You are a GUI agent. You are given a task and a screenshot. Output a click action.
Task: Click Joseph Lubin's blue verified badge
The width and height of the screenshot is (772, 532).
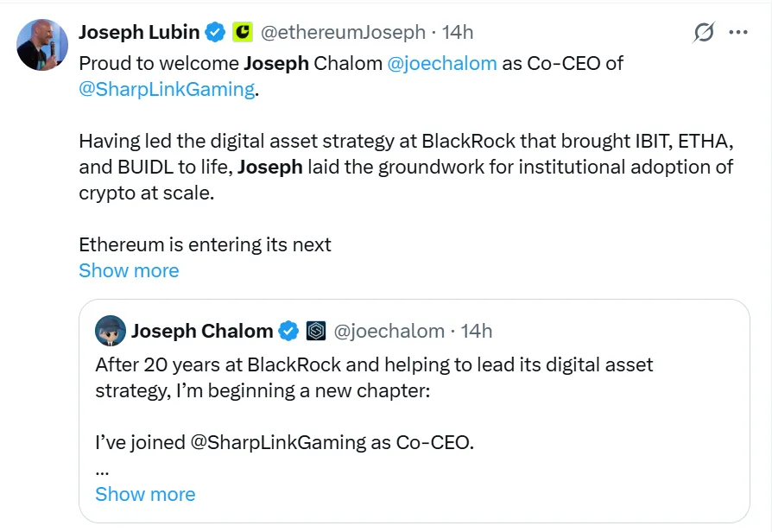click(215, 33)
